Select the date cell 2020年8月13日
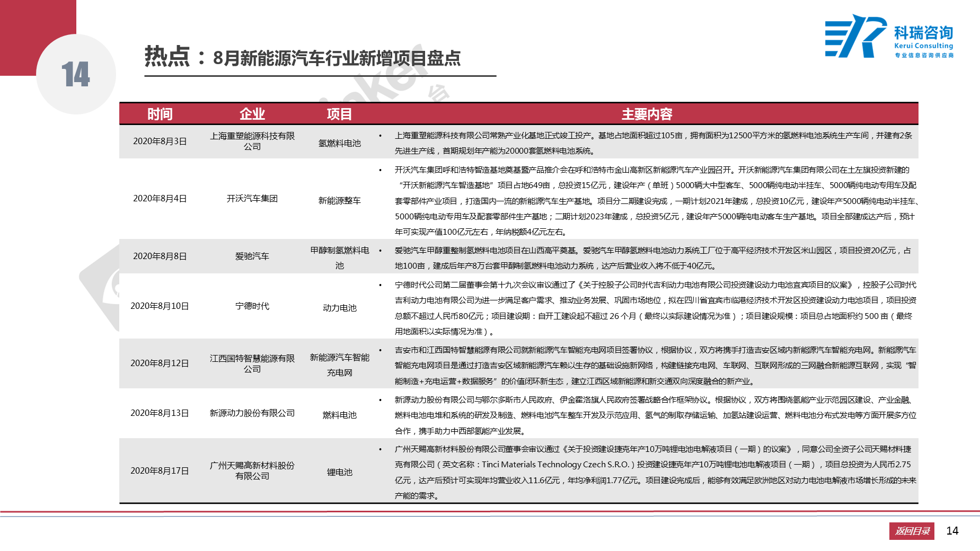Image resolution: width=980 pixels, height=551 pixels. (160, 413)
